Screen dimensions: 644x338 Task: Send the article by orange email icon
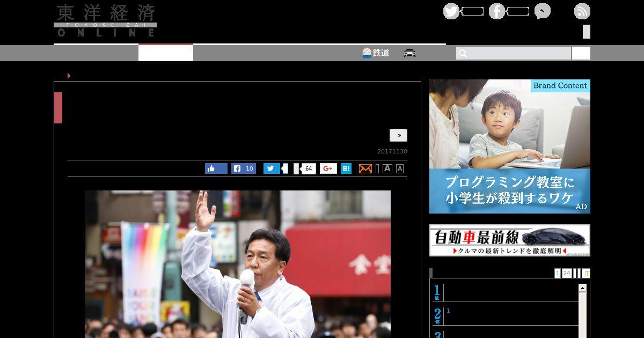(x=365, y=168)
